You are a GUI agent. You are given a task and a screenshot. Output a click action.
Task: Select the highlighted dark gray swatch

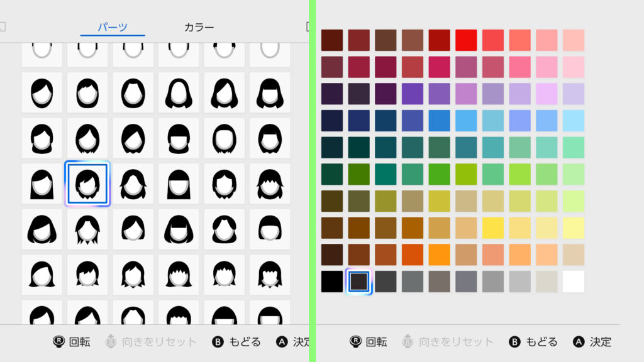pyautogui.click(x=358, y=282)
